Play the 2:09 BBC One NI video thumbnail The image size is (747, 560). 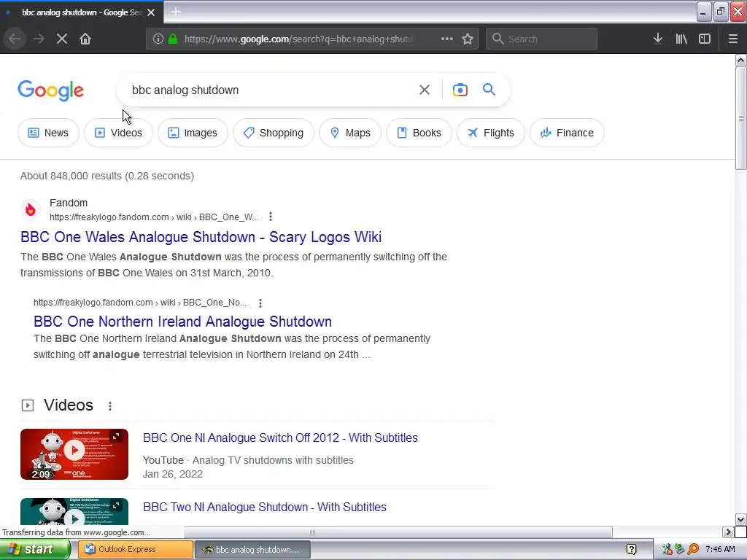74,454
